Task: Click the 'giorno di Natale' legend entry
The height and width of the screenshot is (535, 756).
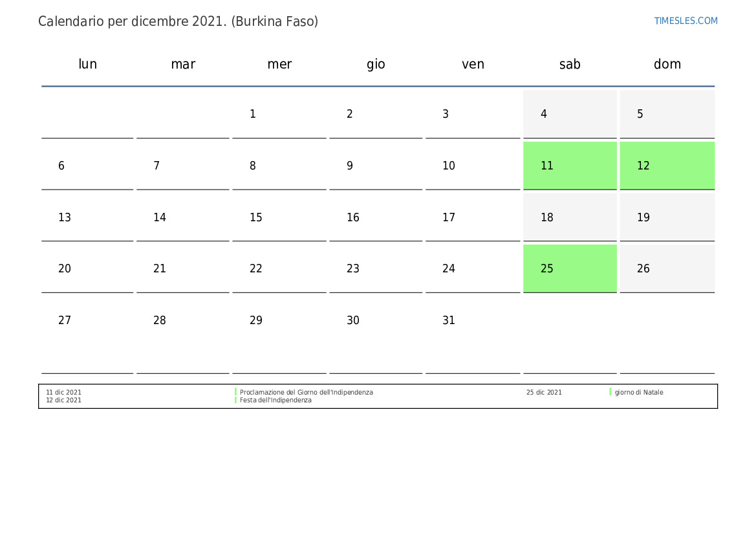Action: 638,392
